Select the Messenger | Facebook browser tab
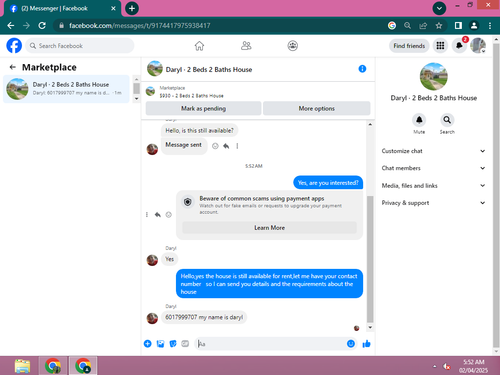 62,8
